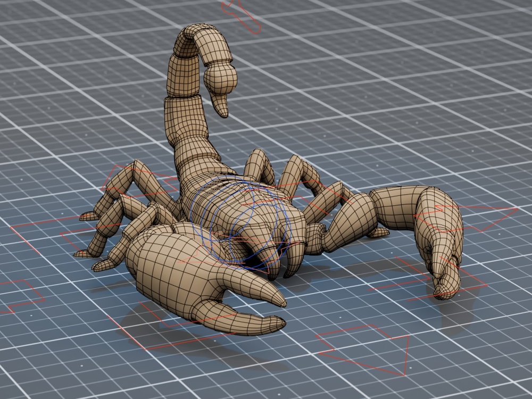Select the red arrow controller beside the right claw
The width and height of the screenshot is (532, 399).
(465, 218)
